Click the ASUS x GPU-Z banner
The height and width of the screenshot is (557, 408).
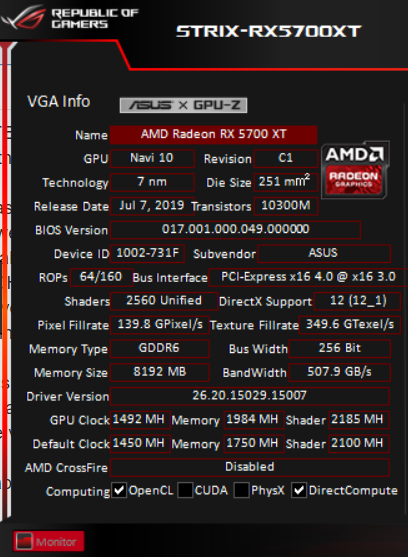[x=184, y=105]
